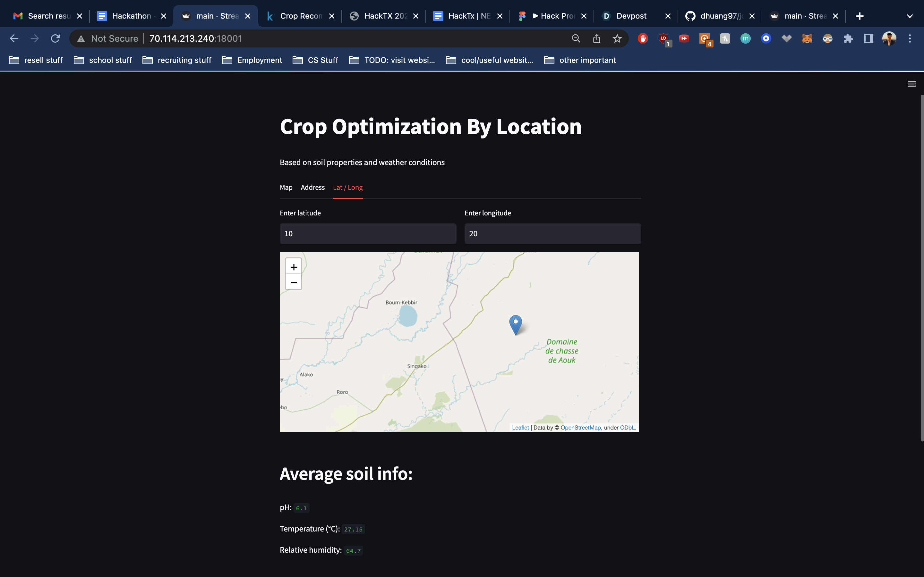The height and width of the screenshot is (577, 924).
Task: Open the MetaMask fox extension
Action: 807,38
